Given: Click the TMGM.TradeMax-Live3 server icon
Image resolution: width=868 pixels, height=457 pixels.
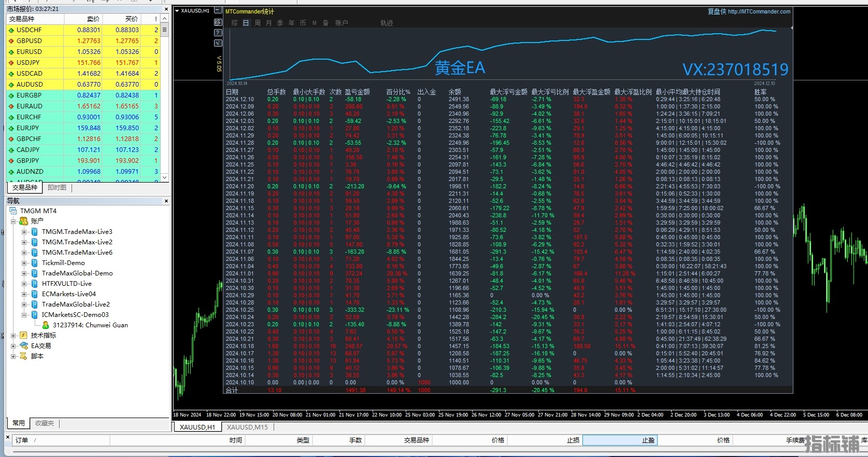Looking at the screenshot, I should pyautogui.click(x=35, y=232).
